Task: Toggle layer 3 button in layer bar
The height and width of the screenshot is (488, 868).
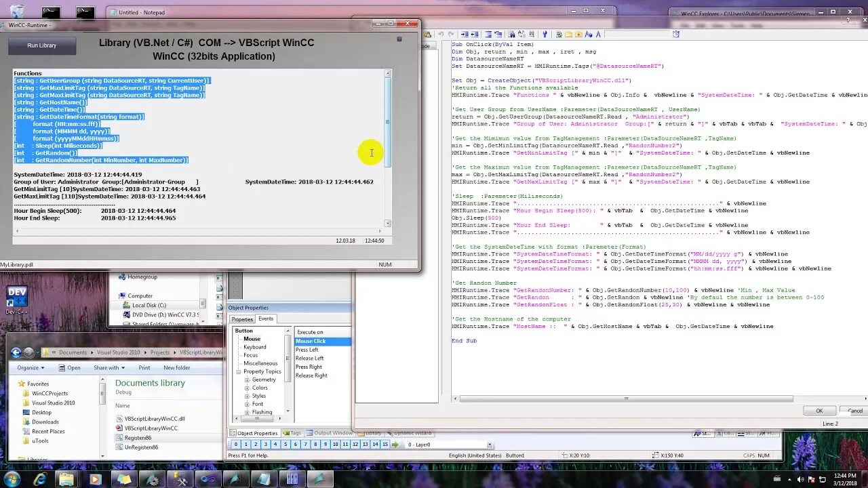Action: (265, 445)
